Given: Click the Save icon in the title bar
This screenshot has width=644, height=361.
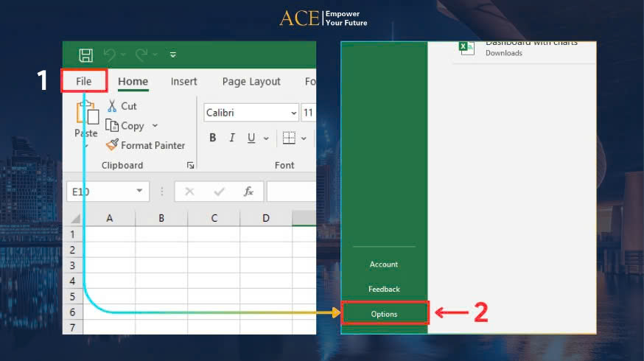Looking at the screenshot, I should coord(85,55).
